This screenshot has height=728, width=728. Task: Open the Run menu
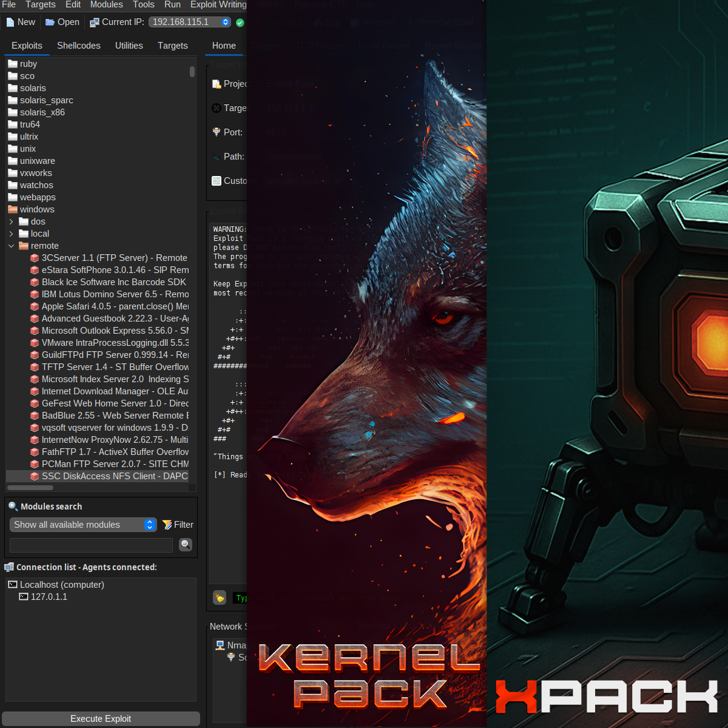click(x=172, y=4)
